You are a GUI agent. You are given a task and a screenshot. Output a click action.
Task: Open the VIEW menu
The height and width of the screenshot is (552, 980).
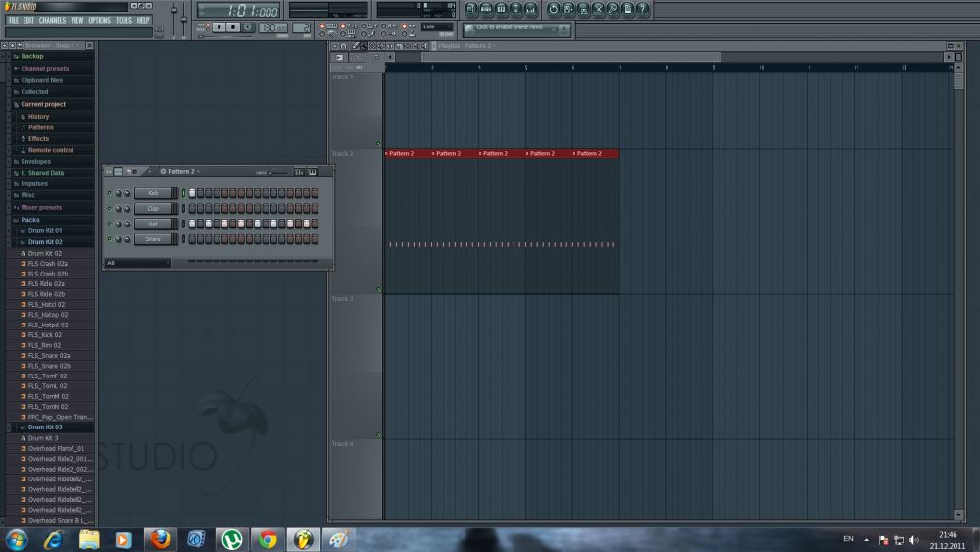click(x=76, y=20)
